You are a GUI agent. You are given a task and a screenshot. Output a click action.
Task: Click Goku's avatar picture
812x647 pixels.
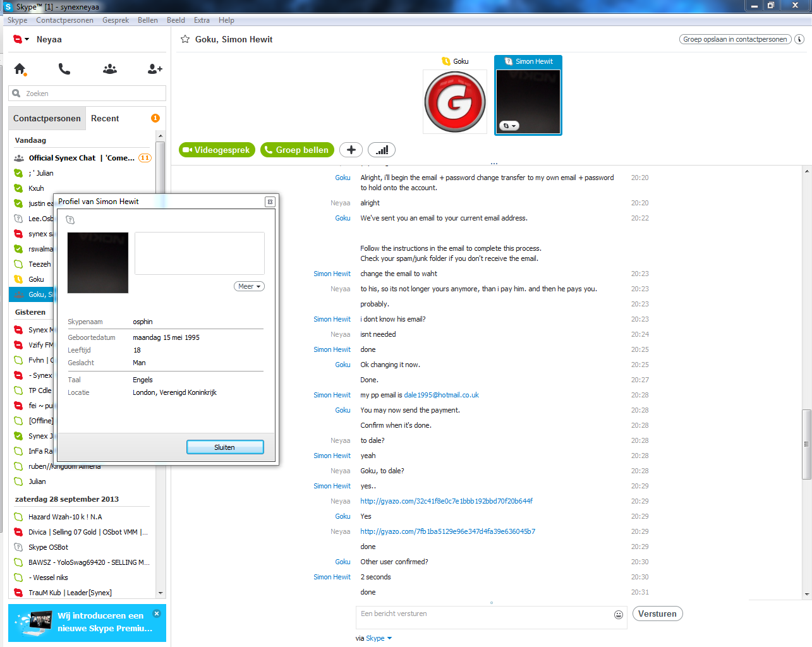point(455,101)
